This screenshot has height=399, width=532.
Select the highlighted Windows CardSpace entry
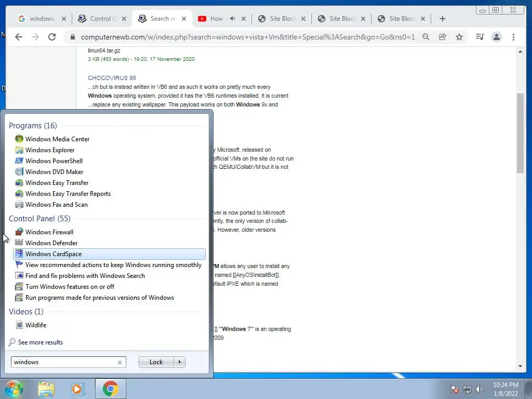[x=109, y=254]
